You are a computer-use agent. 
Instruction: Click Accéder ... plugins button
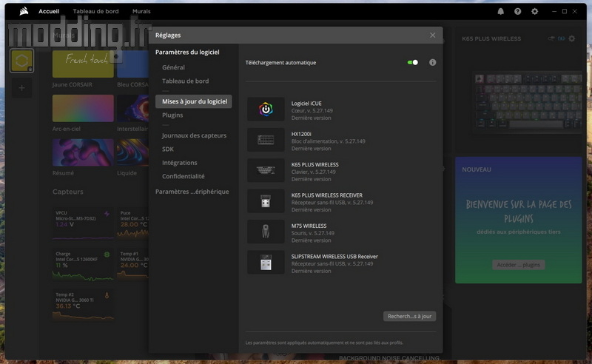tap(519, 265)
